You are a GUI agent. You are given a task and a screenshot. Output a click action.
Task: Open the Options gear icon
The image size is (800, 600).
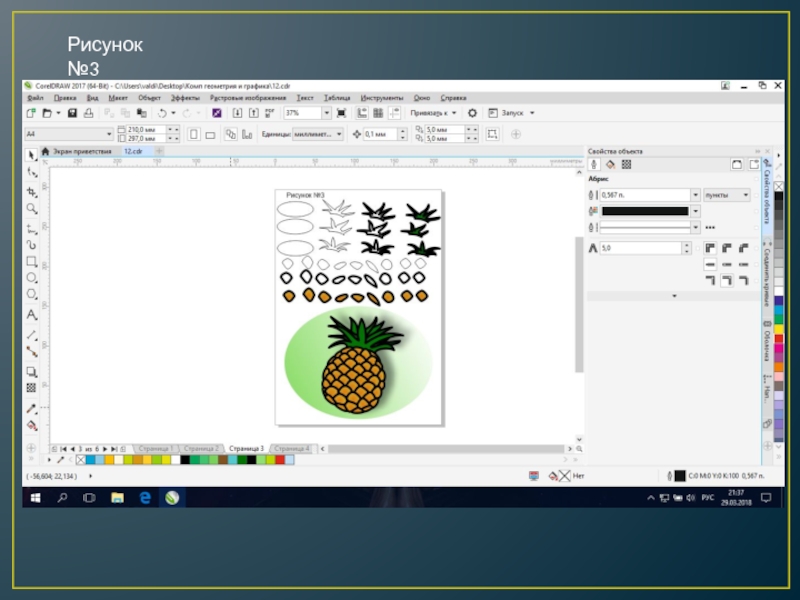(473, 114)
